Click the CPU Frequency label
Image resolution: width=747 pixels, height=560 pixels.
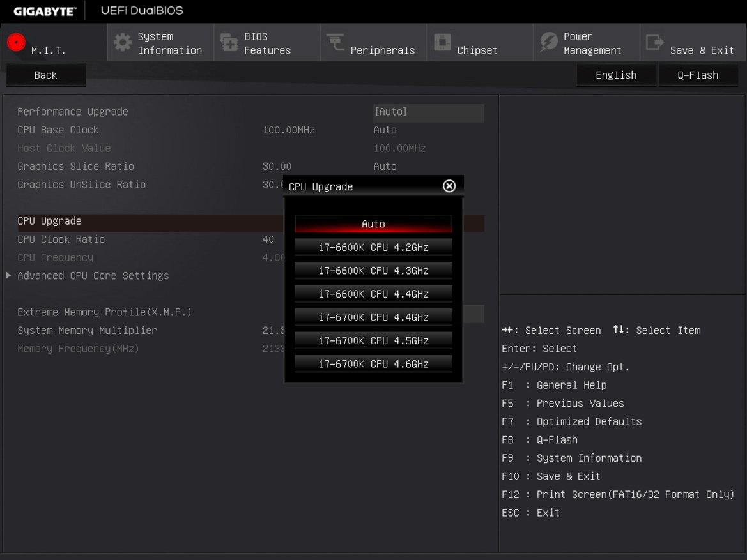pos(55,257)
